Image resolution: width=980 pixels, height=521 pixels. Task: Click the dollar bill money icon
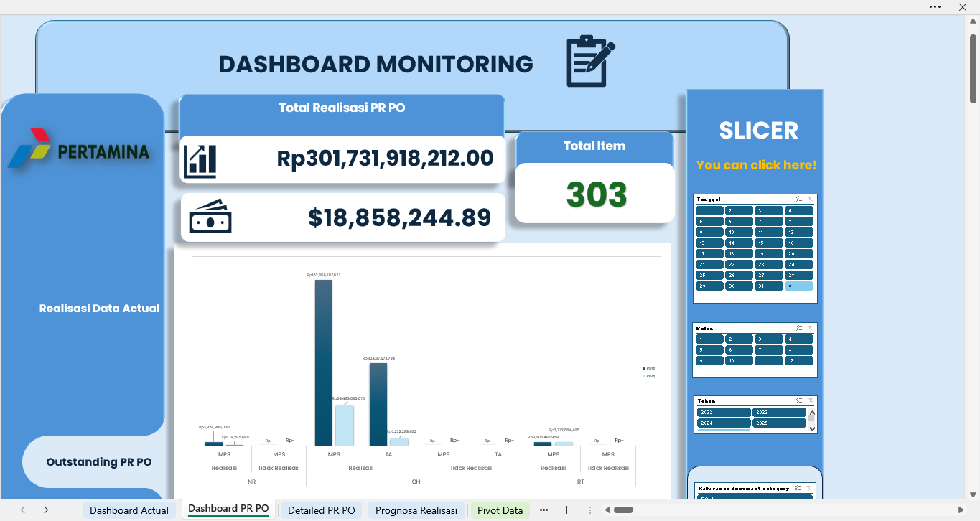point(210,216)
